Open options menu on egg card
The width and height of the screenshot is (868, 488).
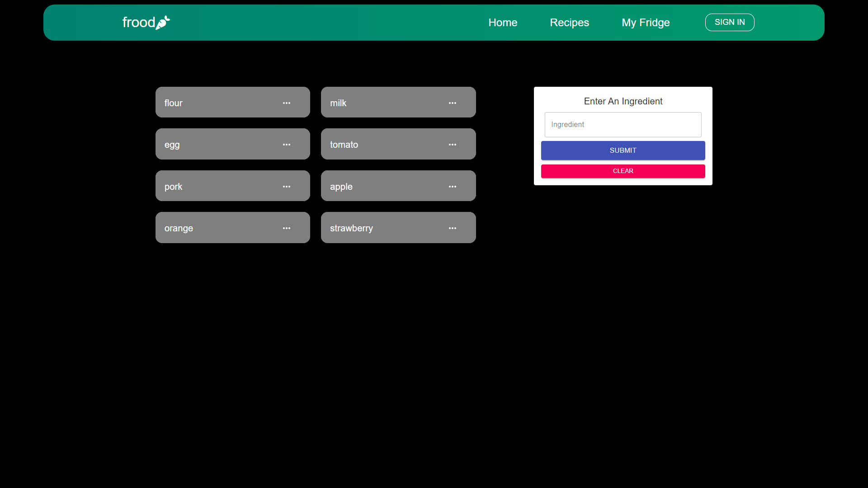(287, 145)
